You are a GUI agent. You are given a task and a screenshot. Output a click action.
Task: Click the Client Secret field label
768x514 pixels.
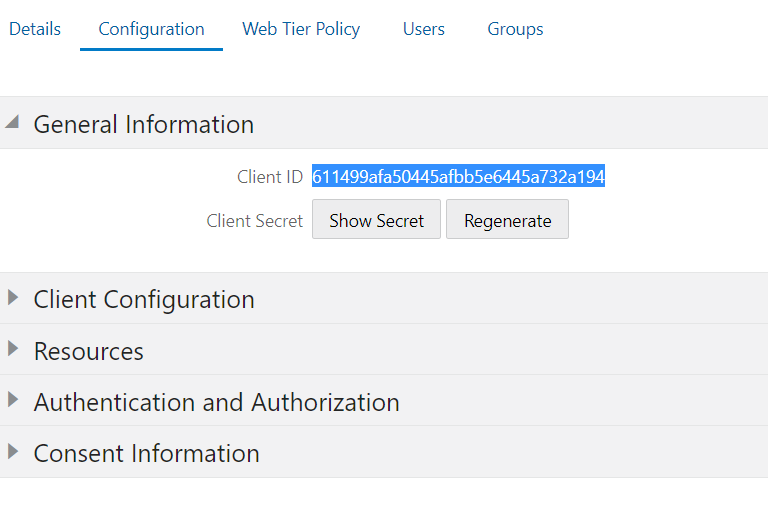click(255, 221)
